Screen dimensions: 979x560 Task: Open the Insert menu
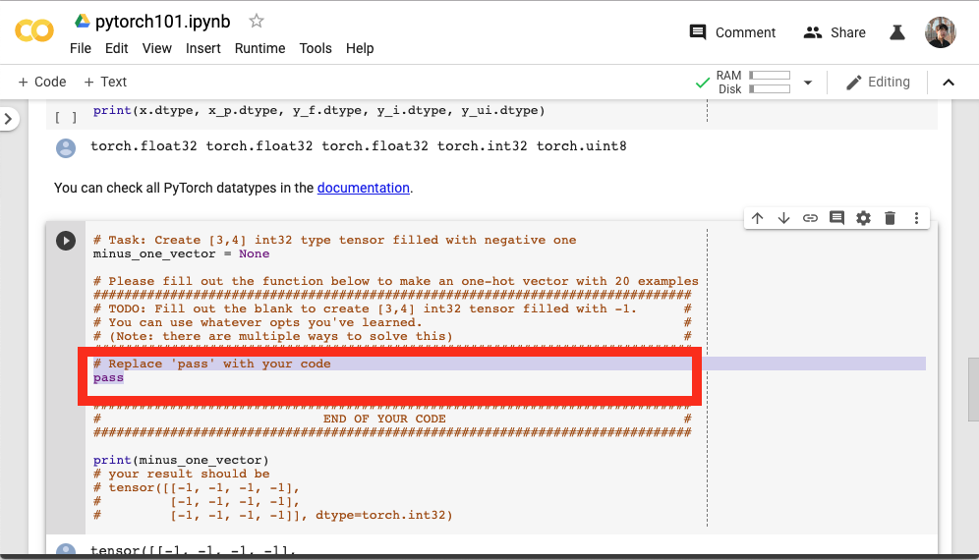[x=203, y=48]
